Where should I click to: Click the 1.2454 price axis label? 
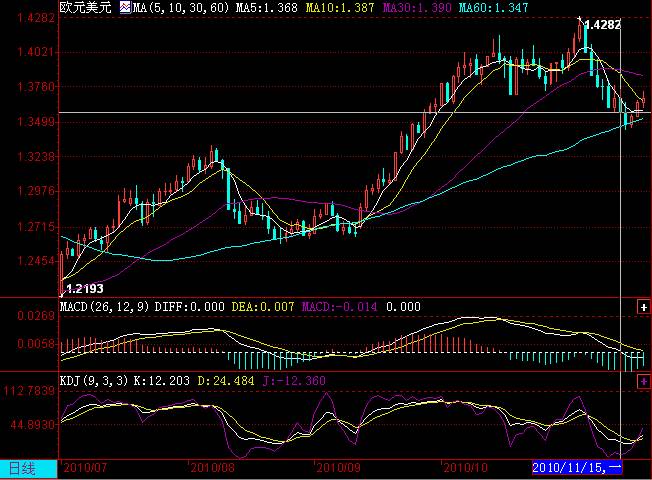click(36, 261)
